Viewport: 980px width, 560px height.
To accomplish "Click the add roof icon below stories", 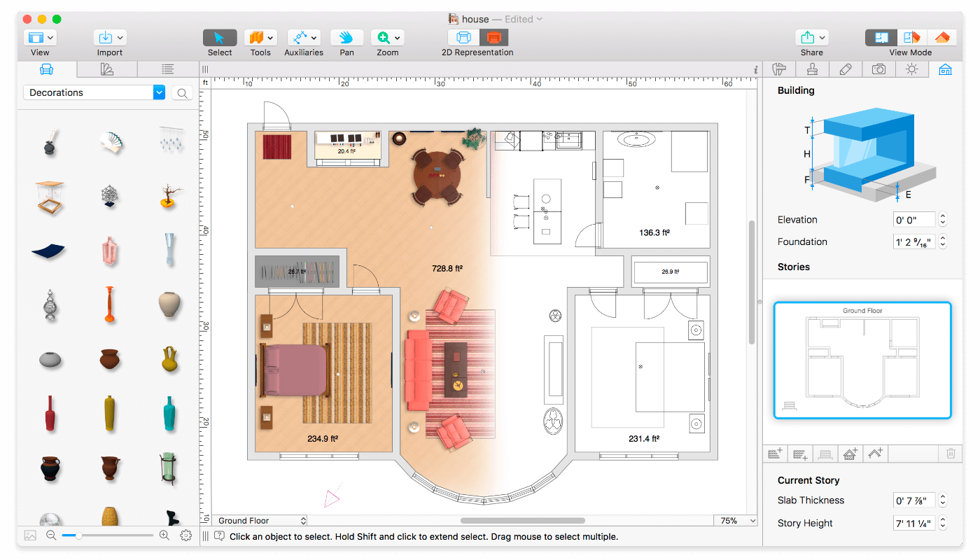I will tap(876, 454).
